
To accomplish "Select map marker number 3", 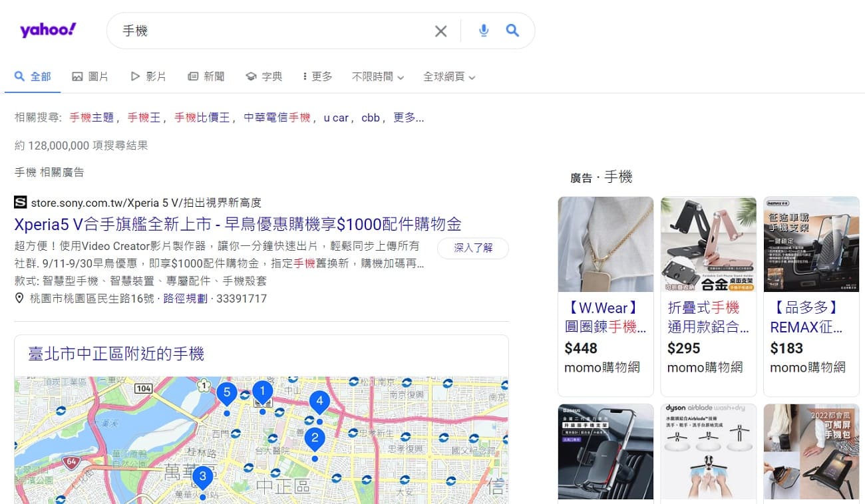I will 203,477.
